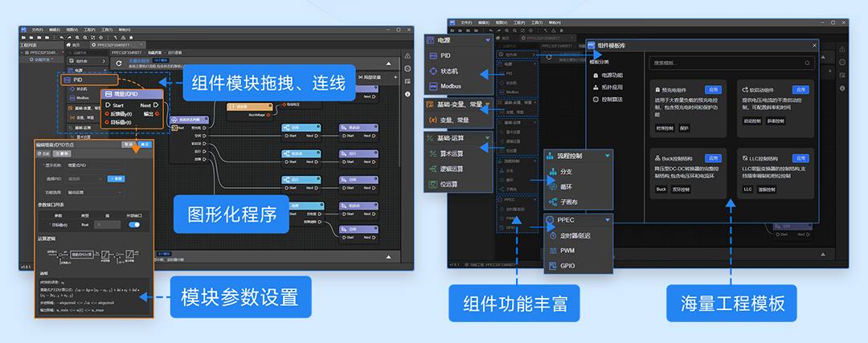Open 帮助(H) menu in right window
Screen dimensions: 868x343
coord(554,22)
